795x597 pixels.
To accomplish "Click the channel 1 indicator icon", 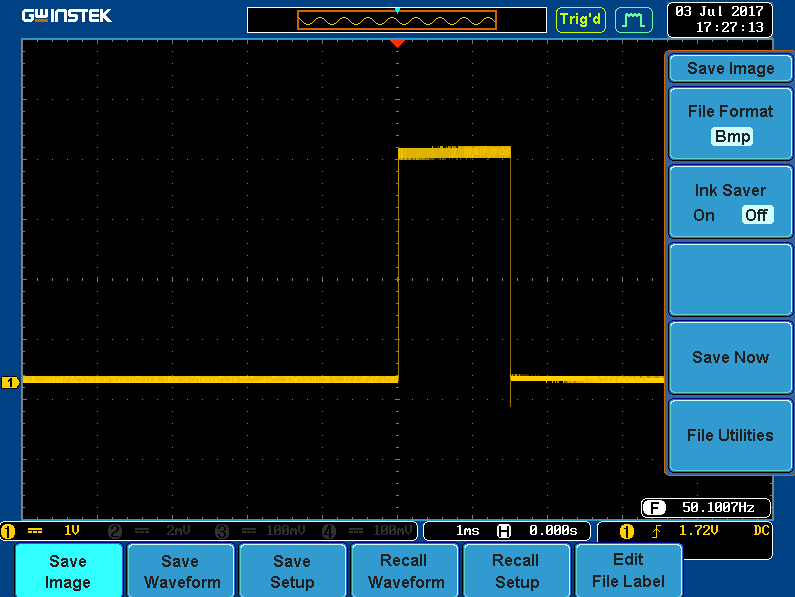I will tap(8, 532).
